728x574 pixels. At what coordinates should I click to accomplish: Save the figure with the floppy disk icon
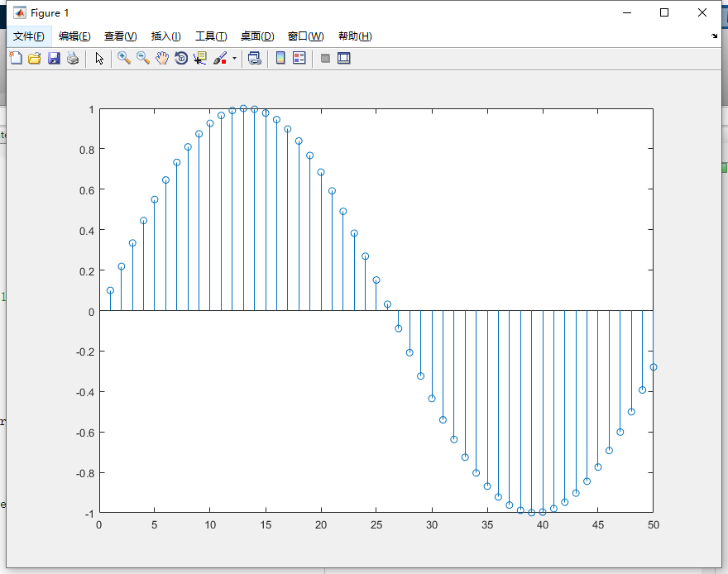(54, 58)
